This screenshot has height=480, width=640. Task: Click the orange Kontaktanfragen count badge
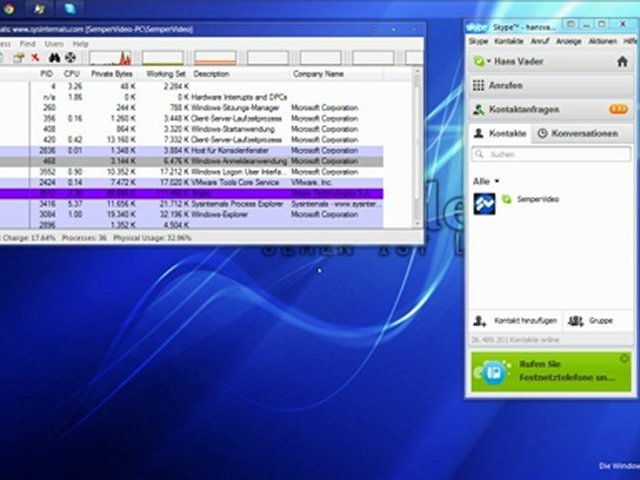[619, 108]
